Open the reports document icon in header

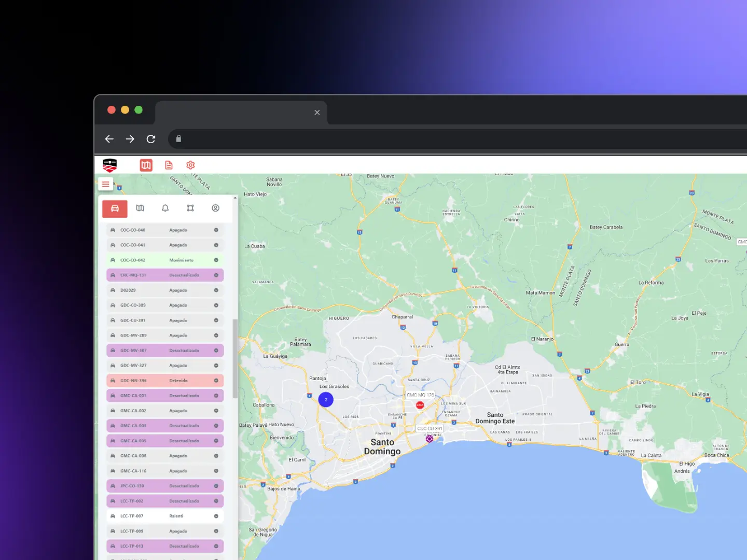pos(169,165)
